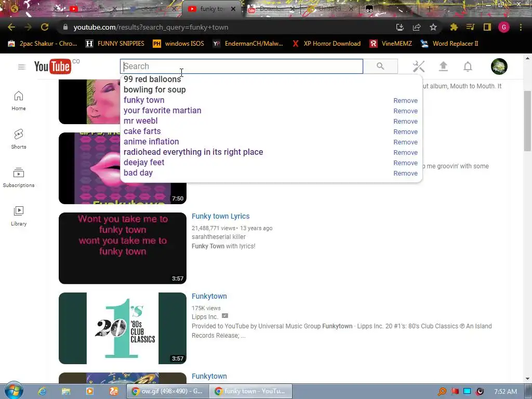Open the crossed tools icon beside search
Viewport: 532px width, 399px height.
click(419, 66)
